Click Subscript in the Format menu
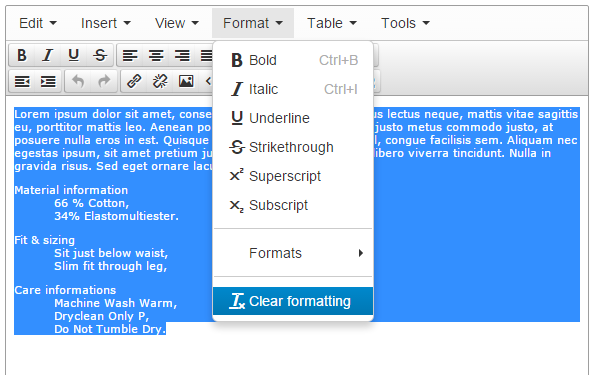This screenshot has width=599, height=375. tap(293, 205)
